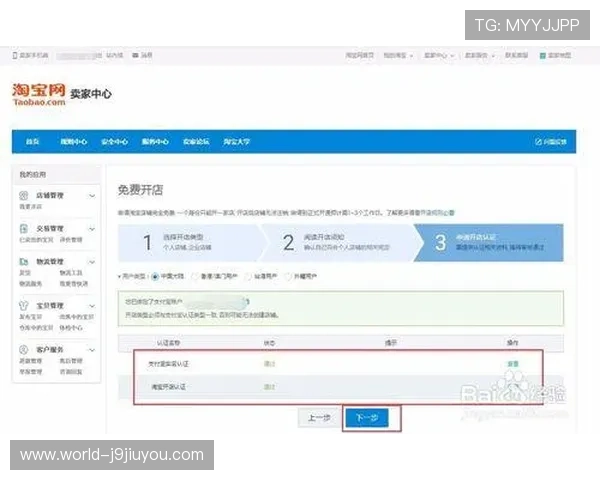Click the 认证名称 column header
The image size is (600, 480).
pos(168,343)
